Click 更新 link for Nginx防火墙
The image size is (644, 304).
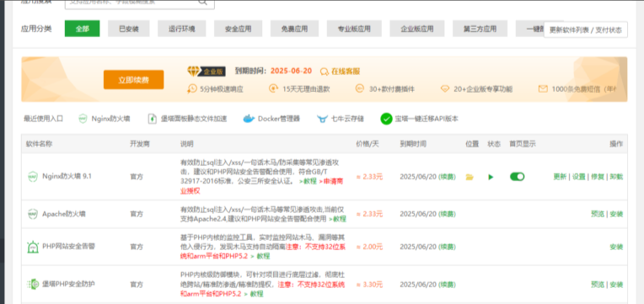(x=560, y=177)
